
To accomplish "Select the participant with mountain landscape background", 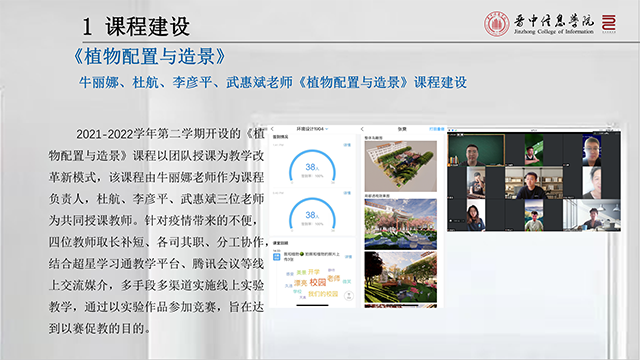I will pyautogui.click(x=533, y=216).
